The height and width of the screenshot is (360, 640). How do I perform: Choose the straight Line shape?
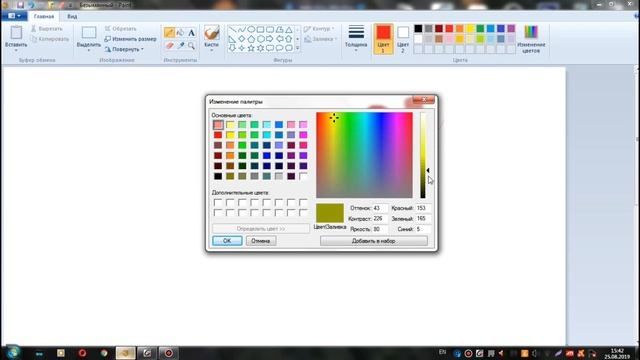pyautogui.click(x=232, y=29)
